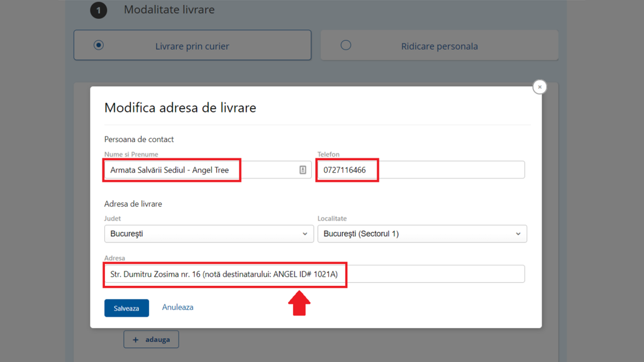The image size is (644, 362).
Task: Click the Adresa de livrare section label
Action: 133,204
